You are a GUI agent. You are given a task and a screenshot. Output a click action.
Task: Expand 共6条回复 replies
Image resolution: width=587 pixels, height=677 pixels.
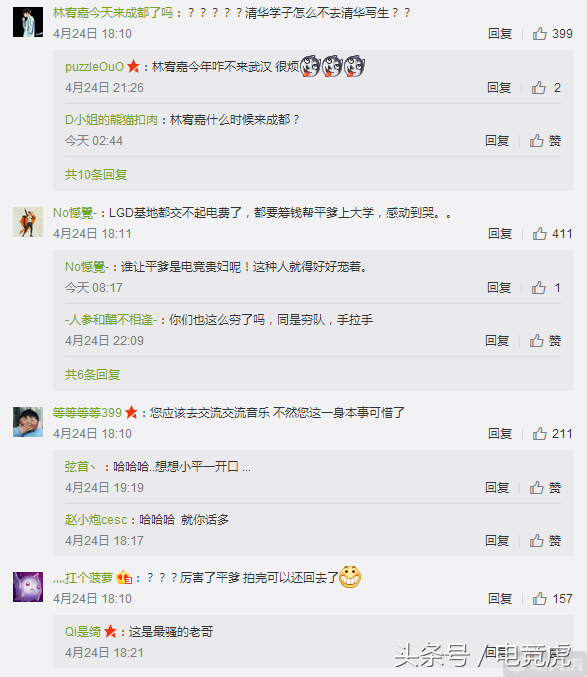pyautogui.click(x=92, y=374)
